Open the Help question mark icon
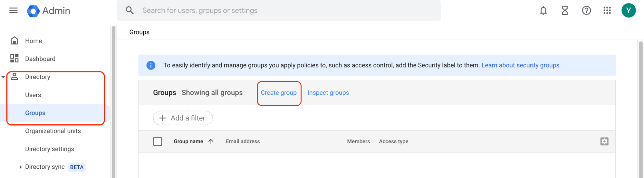 [x=586, y=11]
